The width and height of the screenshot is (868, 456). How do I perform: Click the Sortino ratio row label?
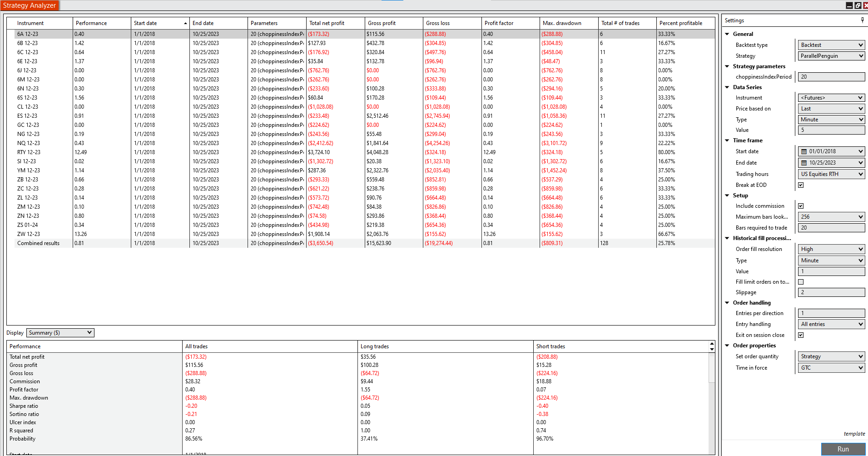[24, 414]
